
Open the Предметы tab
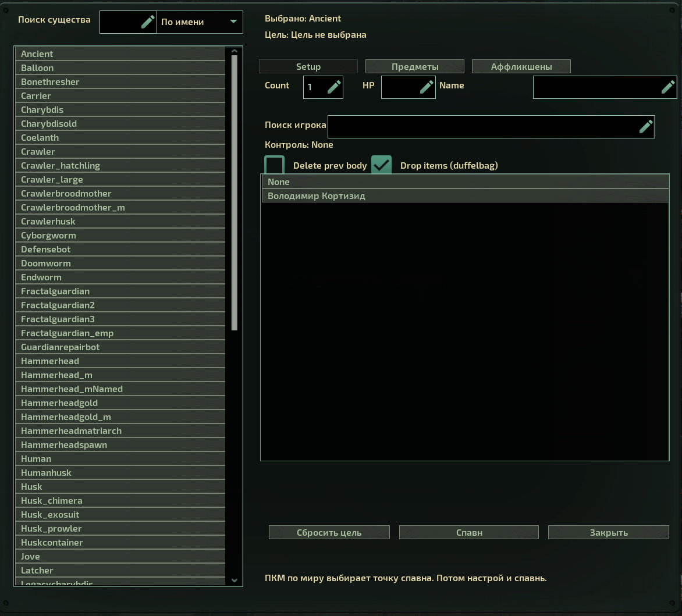click(415, 66)
